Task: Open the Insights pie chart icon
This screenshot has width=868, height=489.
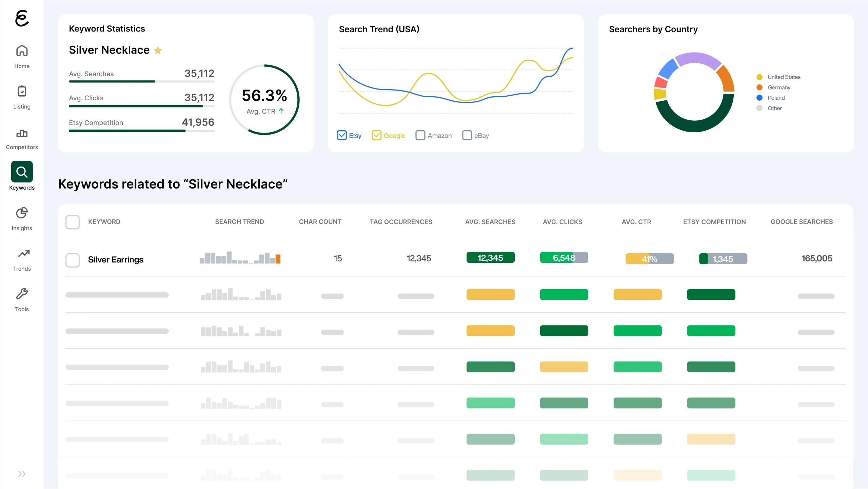Action: point(22,213)
